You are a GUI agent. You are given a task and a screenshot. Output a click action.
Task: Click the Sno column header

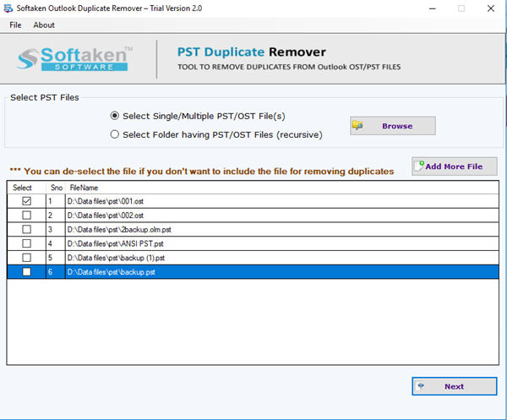pos(56,188)
